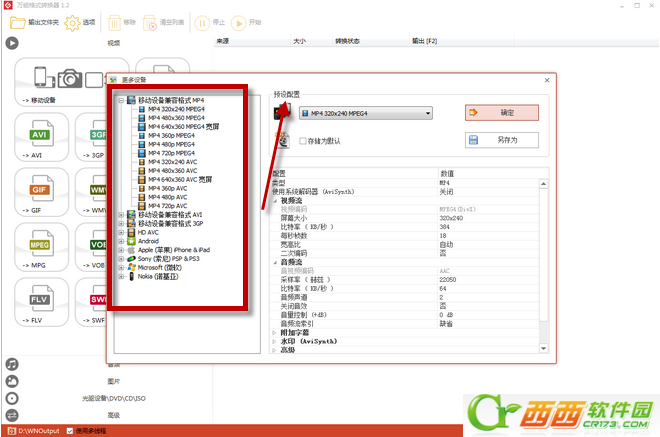Click the settings list scroll down arrow
The width and height of the screenshot is (660, 437).
click(x=543, y=348)
